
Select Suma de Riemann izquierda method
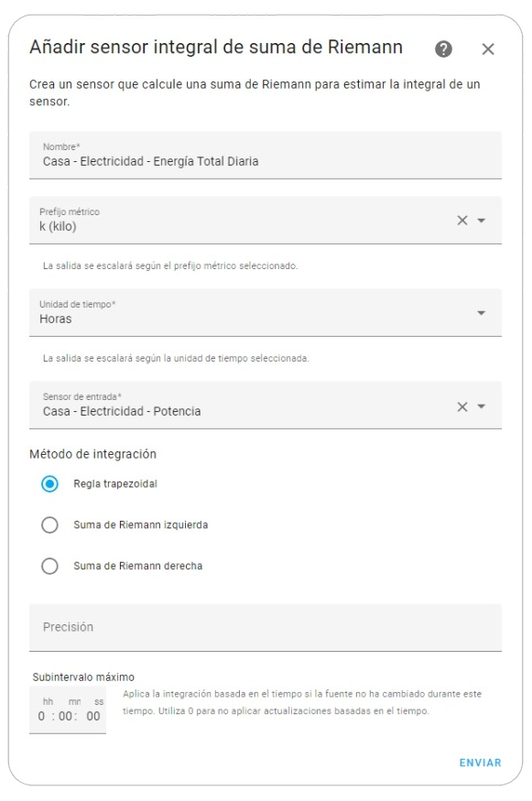[x=50, y=525]
